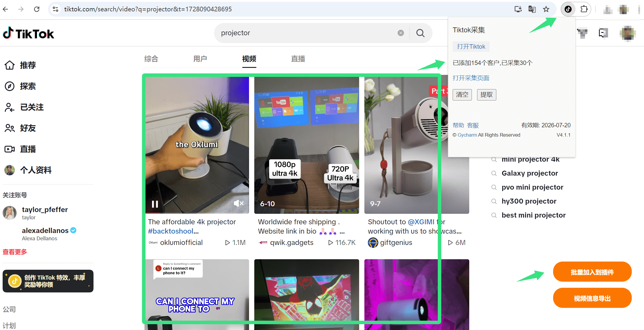
Task: Go back with the browser back arrow
Action: coord(6,9)
